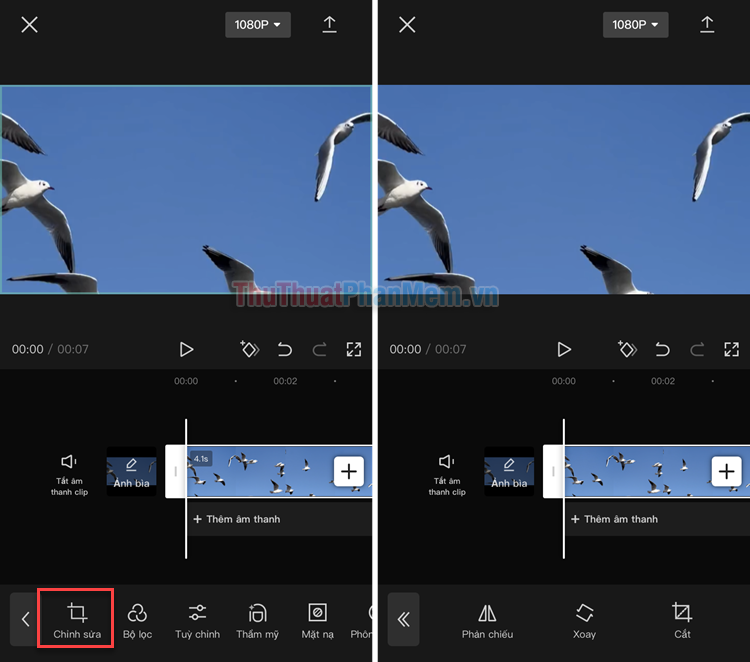Tap the left trim handle of left-screen clip

(x=176, y=472)
